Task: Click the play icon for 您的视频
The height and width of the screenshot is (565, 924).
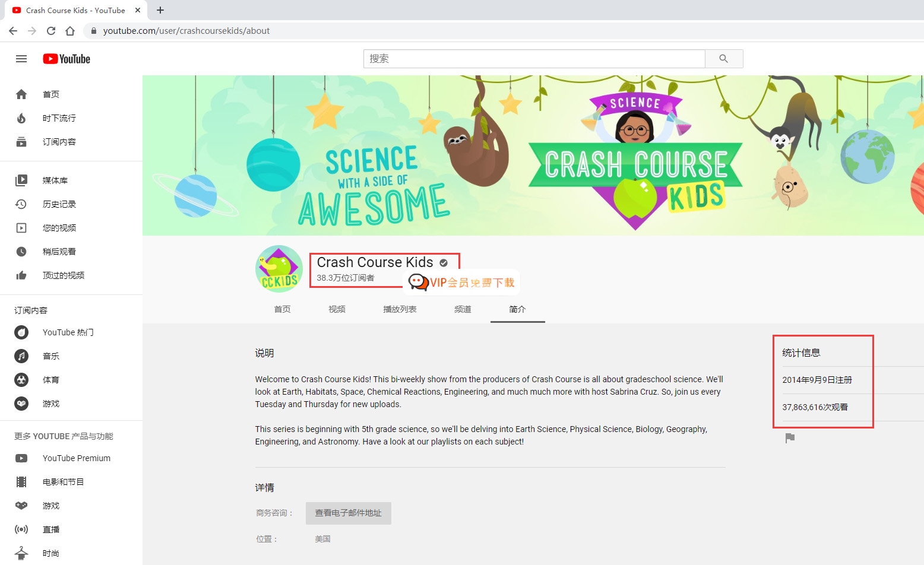Action: point(21,228)
